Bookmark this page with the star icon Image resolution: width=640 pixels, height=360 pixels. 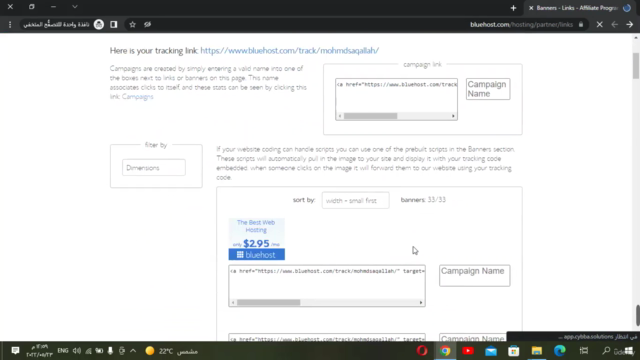(132, 24)
